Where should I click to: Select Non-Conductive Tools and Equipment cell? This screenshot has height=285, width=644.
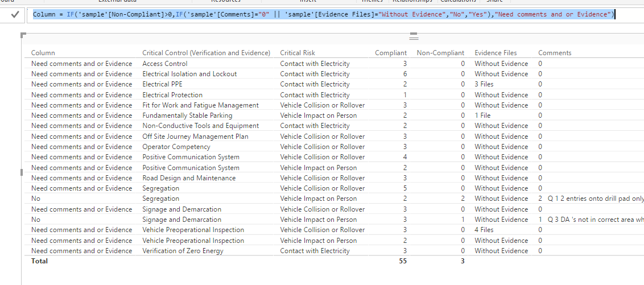coord(200,126)
